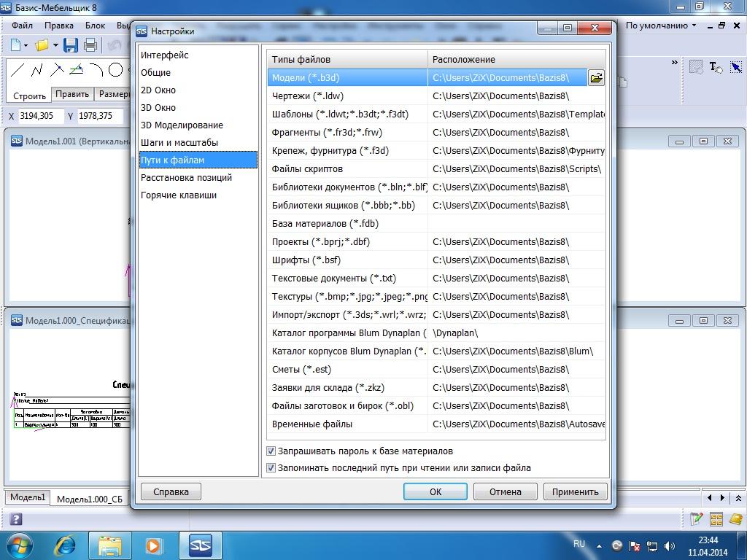Browse folder for the Модели (*.b3d) path

tap(596, 77)
